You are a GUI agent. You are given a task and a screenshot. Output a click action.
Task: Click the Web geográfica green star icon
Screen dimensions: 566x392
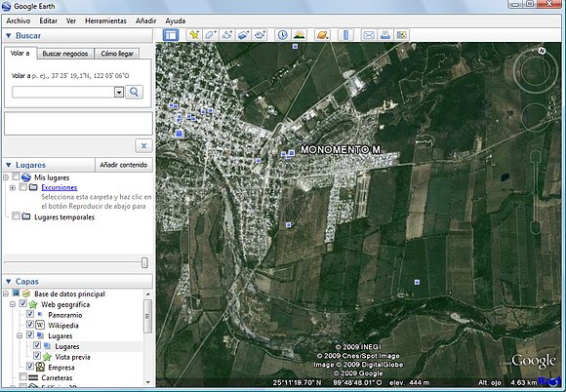[x=33, y=304]
